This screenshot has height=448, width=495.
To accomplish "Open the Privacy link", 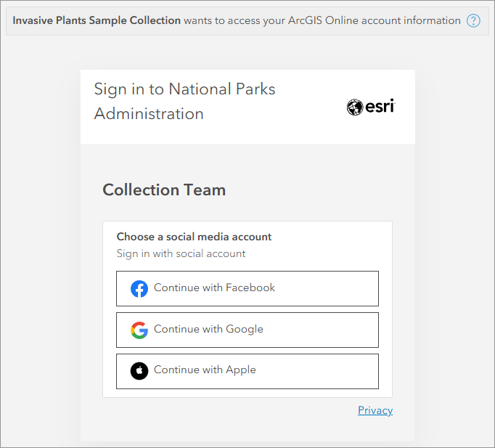I will click(375, 411).
